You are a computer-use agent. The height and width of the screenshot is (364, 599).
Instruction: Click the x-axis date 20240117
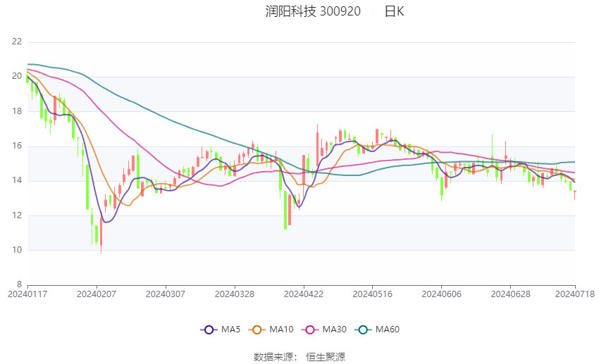click(27, 294)
